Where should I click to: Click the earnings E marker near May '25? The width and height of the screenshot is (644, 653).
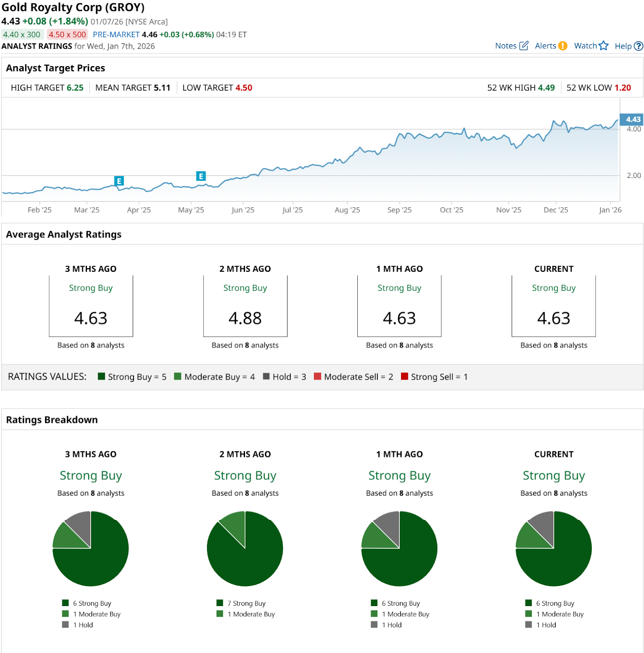click(x=201, y=176)
